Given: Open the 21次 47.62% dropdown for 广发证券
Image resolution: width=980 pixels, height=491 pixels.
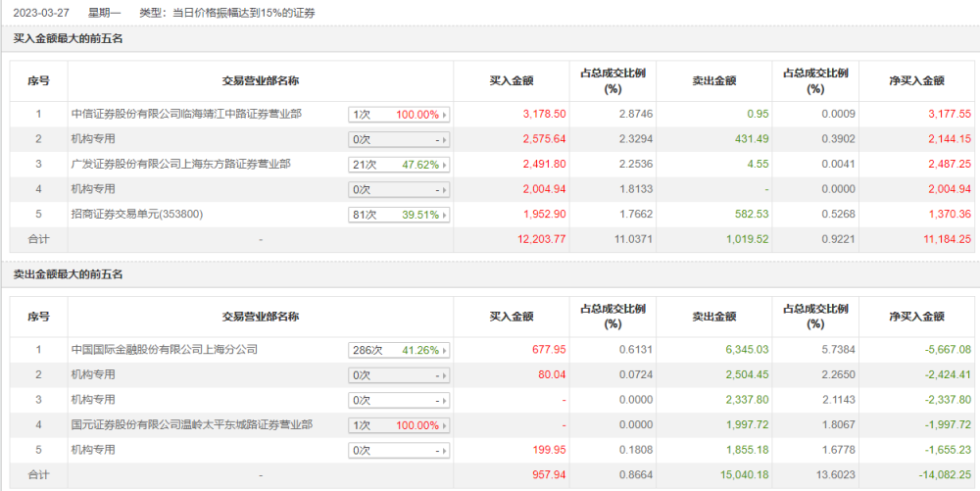Looking at the screenshot, I should tap(399, 165).
